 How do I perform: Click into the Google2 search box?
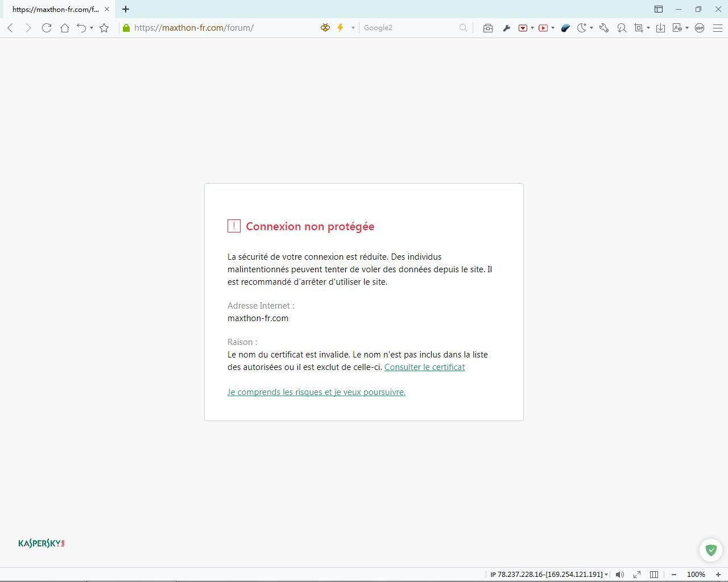coord(409,28)
